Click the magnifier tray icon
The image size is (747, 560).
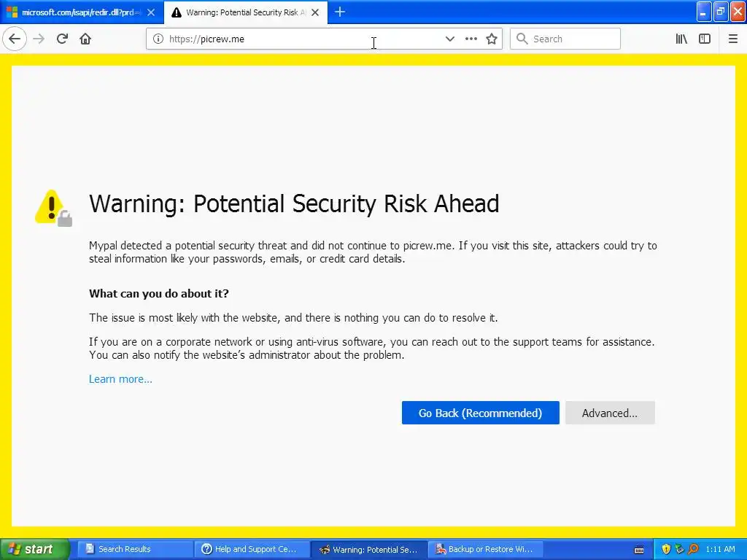[x=693, y=549]
